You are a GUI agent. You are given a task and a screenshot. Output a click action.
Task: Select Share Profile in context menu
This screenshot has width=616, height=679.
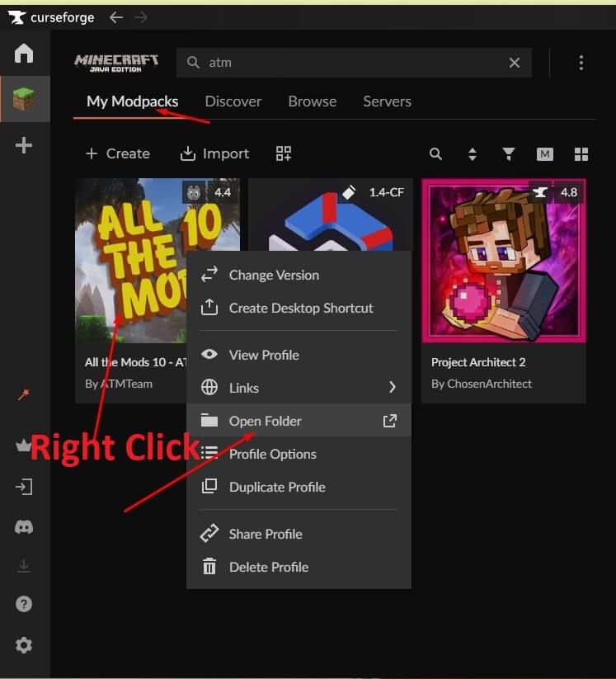[299, 534]
